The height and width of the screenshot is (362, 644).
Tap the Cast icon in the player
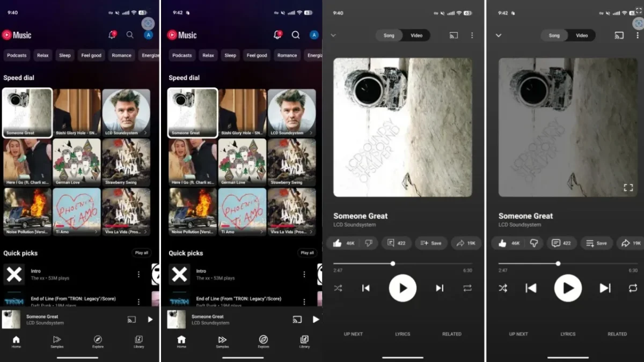[x=453, y=35]
